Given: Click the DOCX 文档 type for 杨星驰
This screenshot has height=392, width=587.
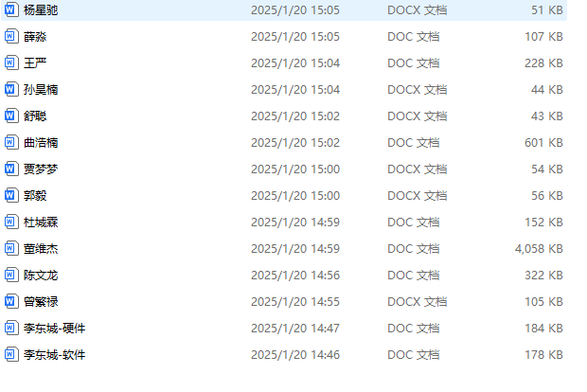Looking at the screenshot, I should 418,9.
